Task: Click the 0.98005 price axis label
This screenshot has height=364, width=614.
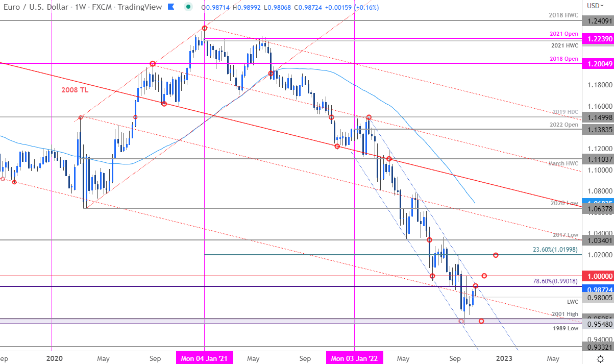Action: (x=598, y=297)
